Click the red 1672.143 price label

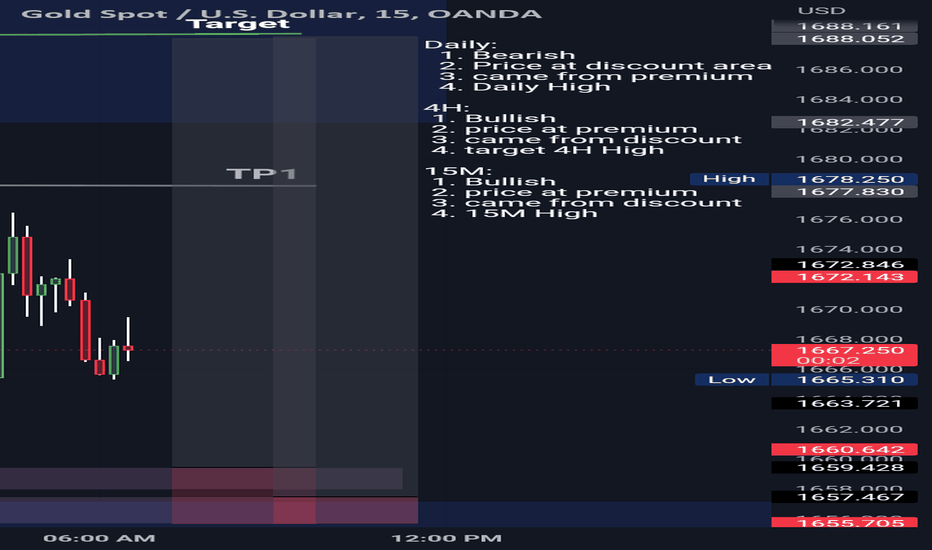pos(844,277)
